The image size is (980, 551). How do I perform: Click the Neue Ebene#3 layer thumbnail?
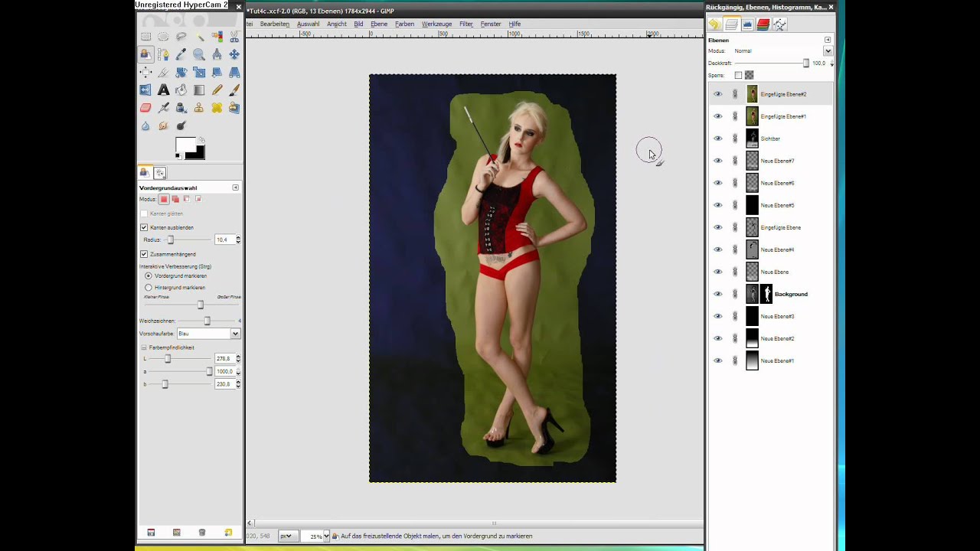coord(752,316)
